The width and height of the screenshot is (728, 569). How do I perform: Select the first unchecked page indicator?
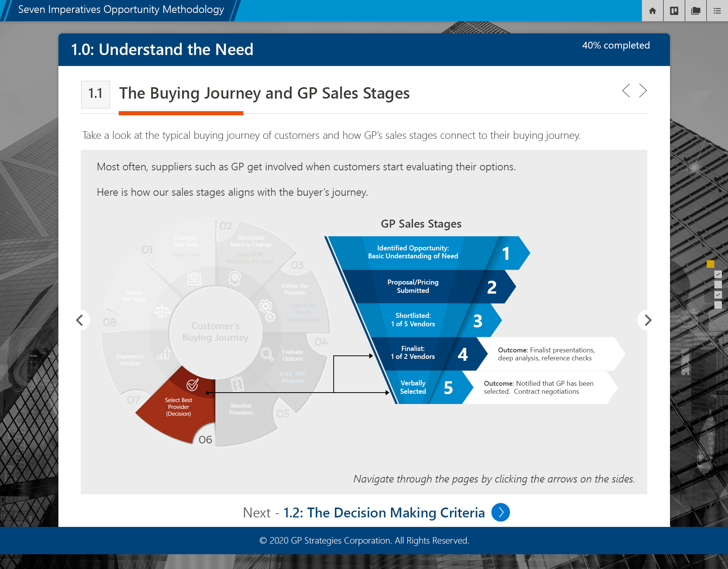tap(718, 284)
